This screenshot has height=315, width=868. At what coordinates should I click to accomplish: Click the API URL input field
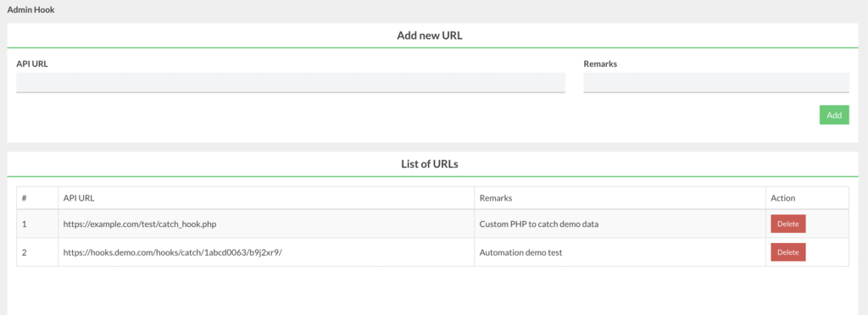[x=291, y=82]
